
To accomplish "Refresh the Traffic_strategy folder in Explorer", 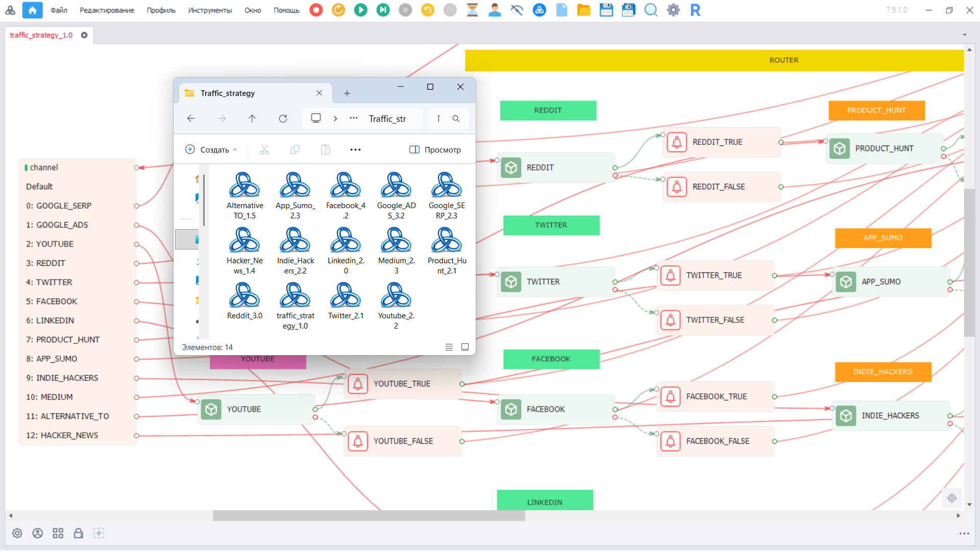I will tap(283, 118).
